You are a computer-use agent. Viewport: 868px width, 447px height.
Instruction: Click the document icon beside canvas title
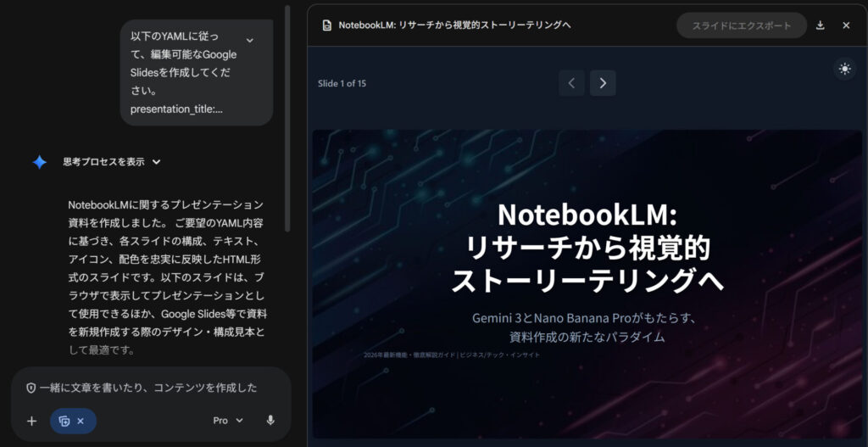point(327,25)
